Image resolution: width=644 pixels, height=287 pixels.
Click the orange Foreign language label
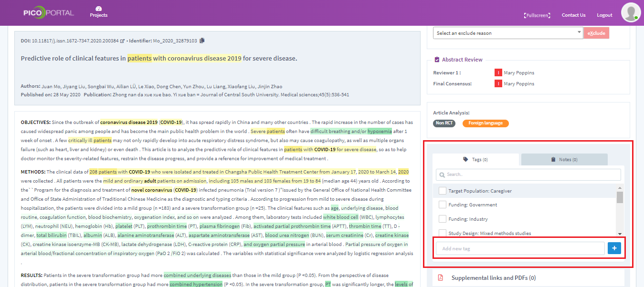485,123
